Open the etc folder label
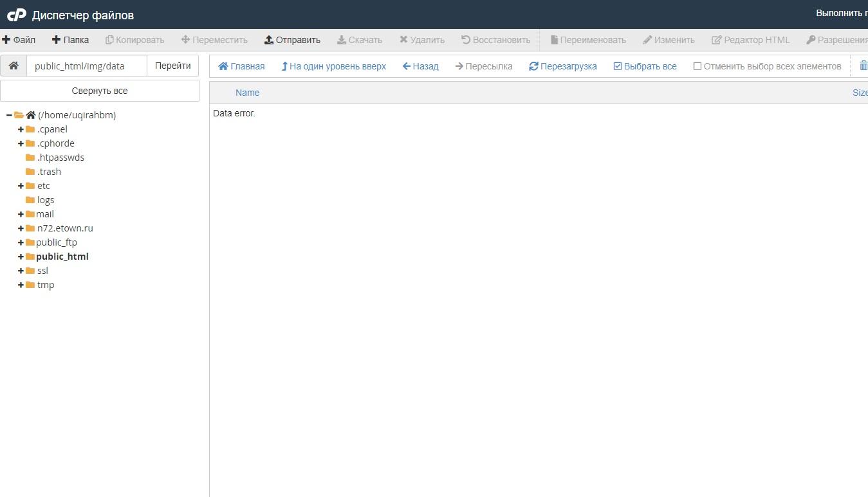The image size is (868, 497). (43, 186)
